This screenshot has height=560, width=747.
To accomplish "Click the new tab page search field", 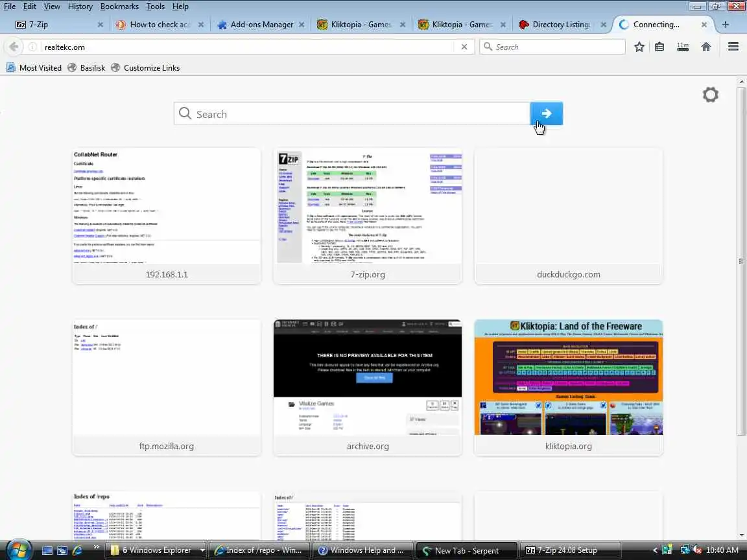I will (x=352, y=114).
